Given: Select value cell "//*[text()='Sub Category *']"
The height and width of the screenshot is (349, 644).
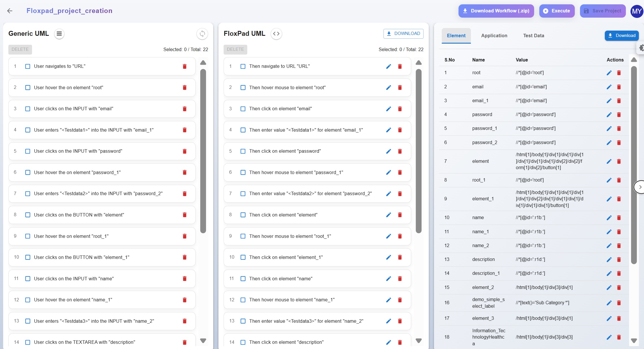Looking at the screenshot, I should (542, 303).
